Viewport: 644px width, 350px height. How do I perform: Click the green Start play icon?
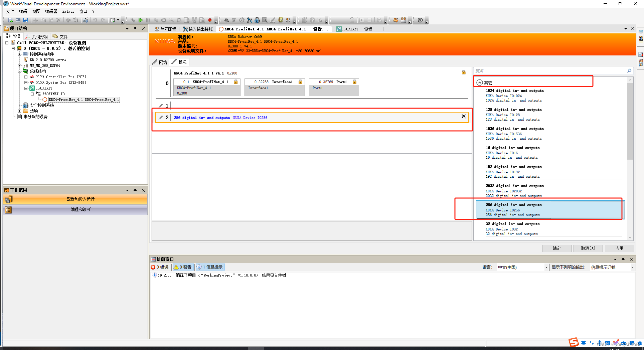[x=141, y=20]
